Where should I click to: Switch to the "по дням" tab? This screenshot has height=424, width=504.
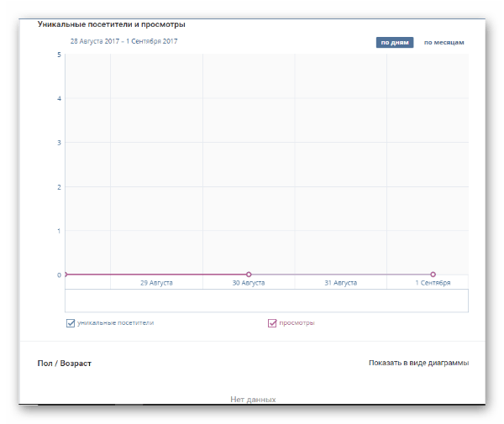point(394,42)
